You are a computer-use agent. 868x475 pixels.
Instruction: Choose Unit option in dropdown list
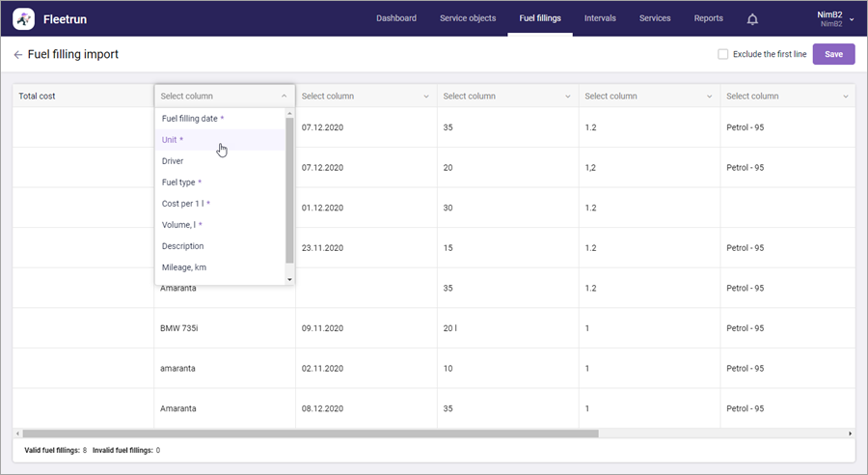click(x=174, y=140)
